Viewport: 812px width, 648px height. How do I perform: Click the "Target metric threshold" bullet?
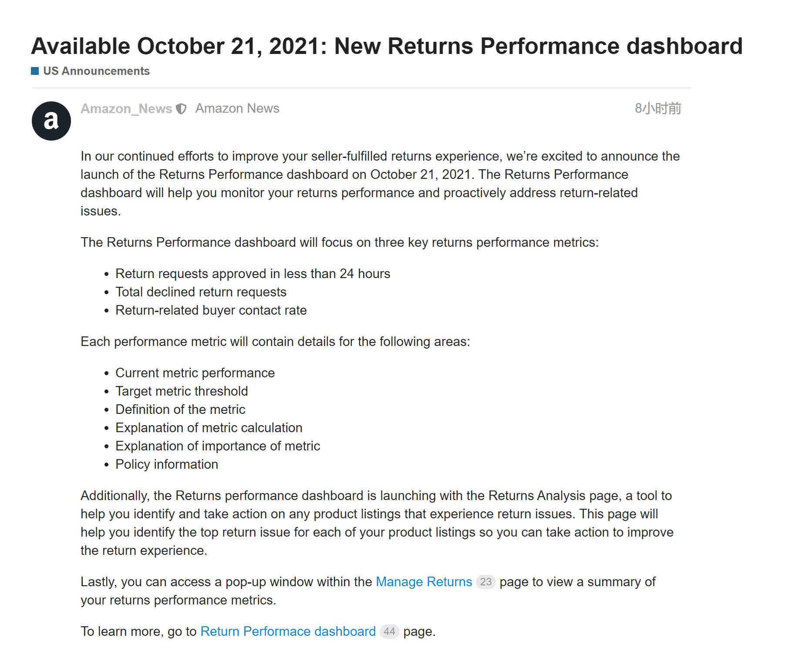click(x=182, y=391)
